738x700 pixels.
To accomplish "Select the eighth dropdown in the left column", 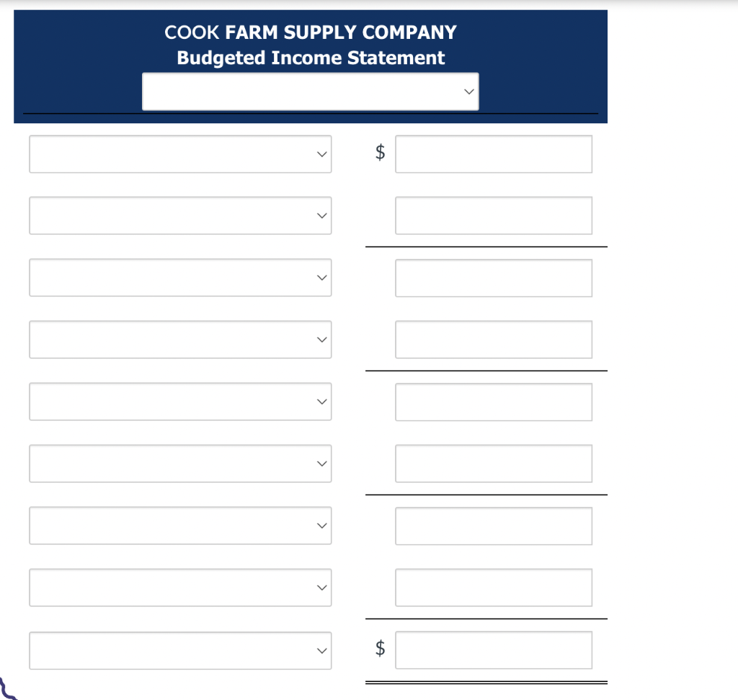I will pyautogui.click(x=180, y=588).
